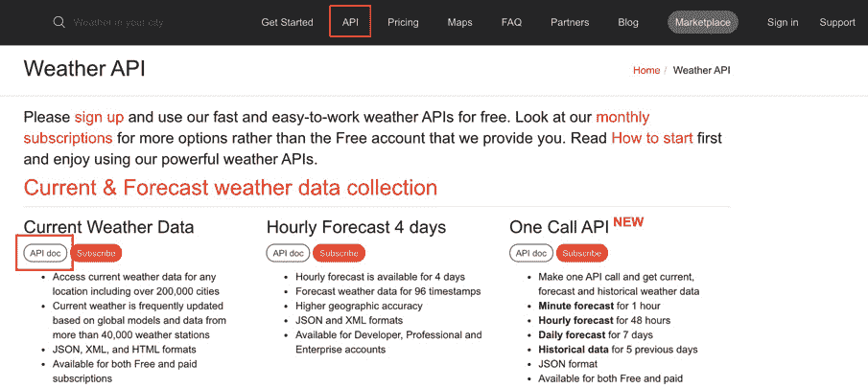Open API doc for One Call API
This screenshot has height=388, width=868.
pos(531,253)
